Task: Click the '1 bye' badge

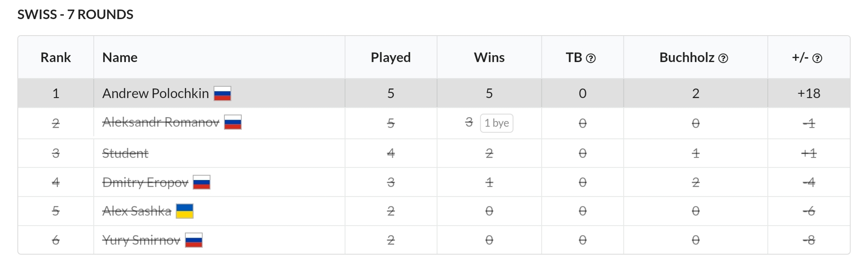Action: click(496, 123)
